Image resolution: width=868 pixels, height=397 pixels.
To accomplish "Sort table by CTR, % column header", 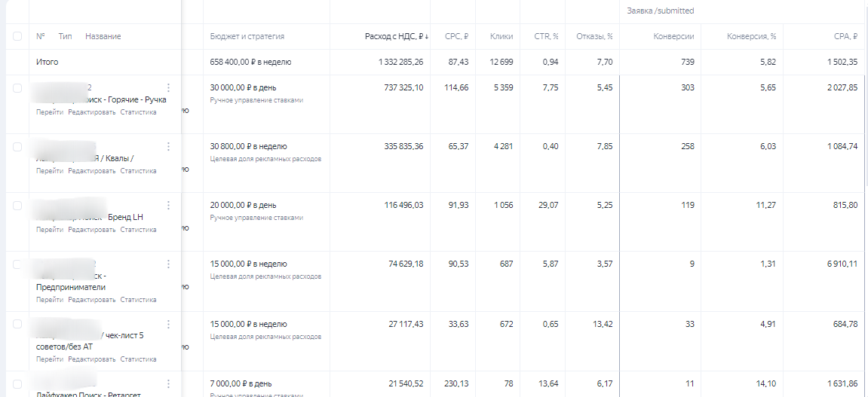I will coord(547,36).
